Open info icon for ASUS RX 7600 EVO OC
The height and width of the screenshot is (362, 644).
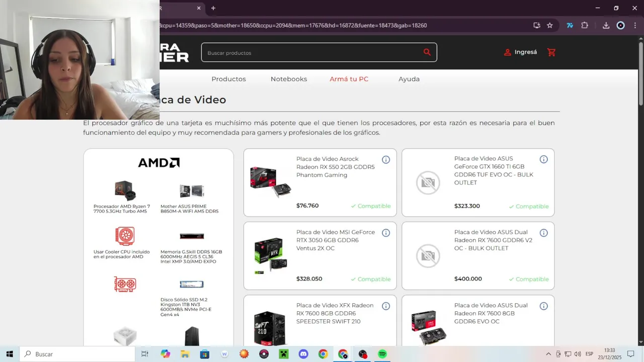pos(544,306)
